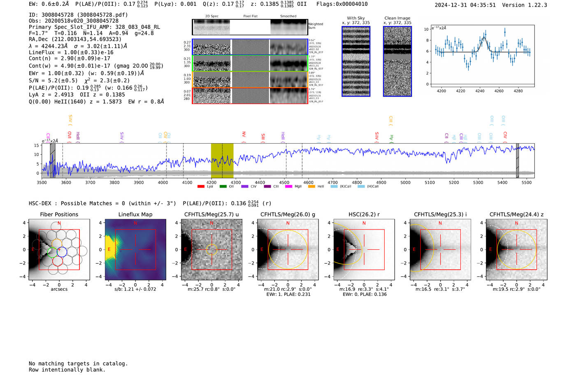This screenshot has height=392, width=576.
Task: Select the blue-framed 2D spectrum fiber row
Action: coord(250,47)
